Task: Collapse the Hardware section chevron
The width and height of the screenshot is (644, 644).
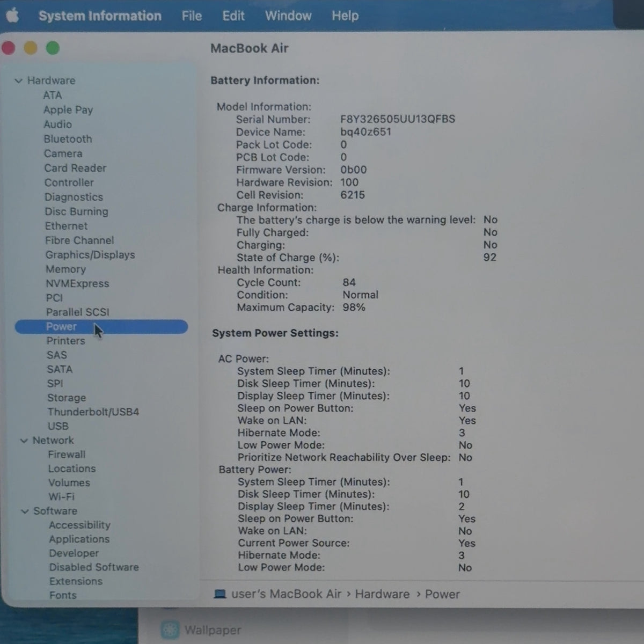Action: [18, 80]
